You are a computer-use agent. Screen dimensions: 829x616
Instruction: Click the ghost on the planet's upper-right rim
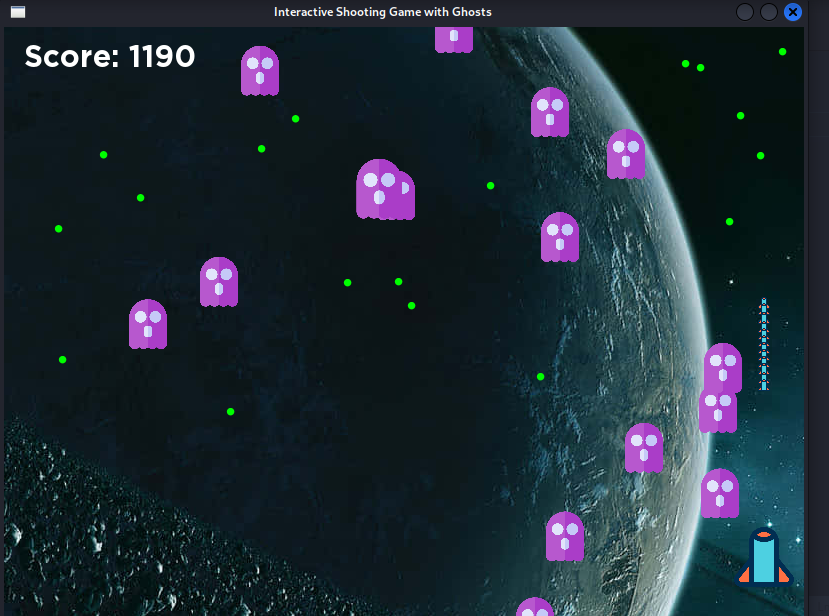tap(626, 154)
